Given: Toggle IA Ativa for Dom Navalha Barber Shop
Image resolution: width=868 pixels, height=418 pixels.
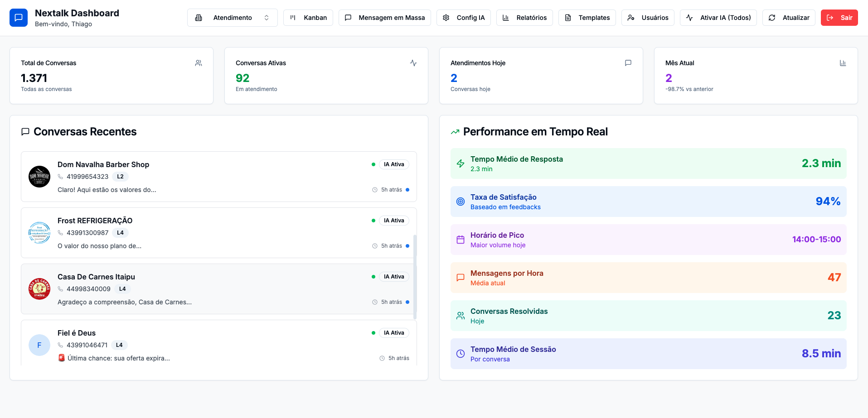Looking at the screenshot, I should tap(394, 164).
